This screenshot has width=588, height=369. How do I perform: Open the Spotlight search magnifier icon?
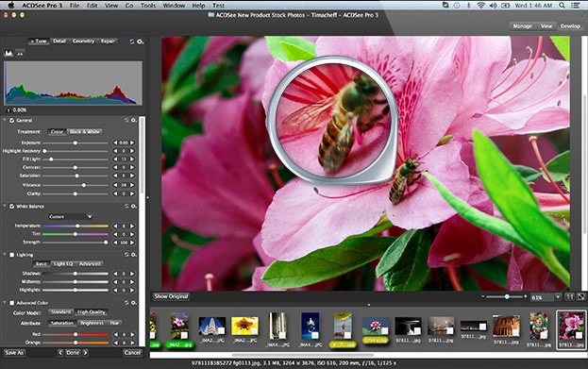click(562, 6)
